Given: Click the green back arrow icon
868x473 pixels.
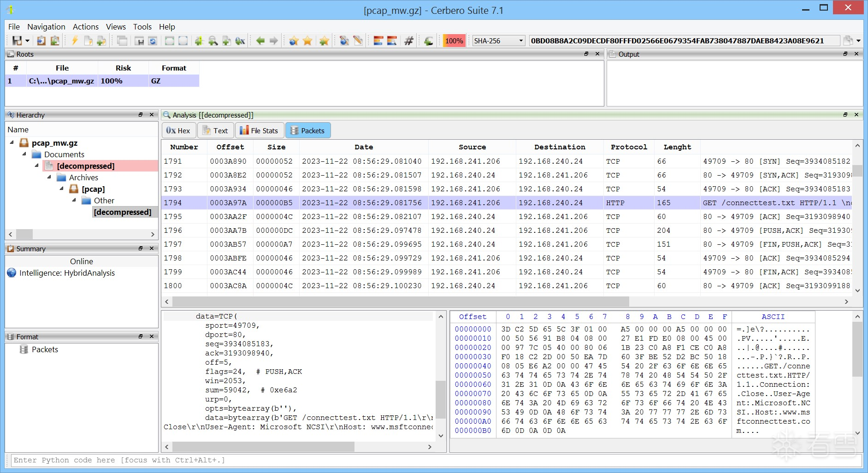Looking at the screenshot, I should click(x=260, y=41).
